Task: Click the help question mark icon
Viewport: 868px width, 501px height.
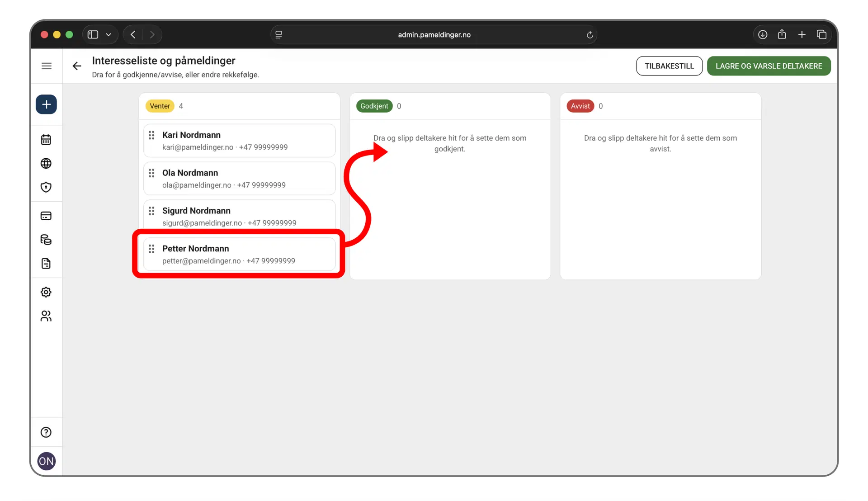Action: pyautogui.click(x=46, y=432)
